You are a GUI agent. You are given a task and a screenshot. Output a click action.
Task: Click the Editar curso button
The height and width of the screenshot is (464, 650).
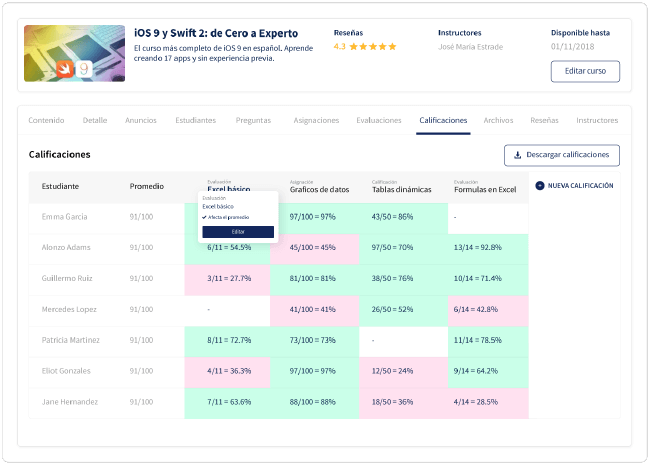(585, 71)
